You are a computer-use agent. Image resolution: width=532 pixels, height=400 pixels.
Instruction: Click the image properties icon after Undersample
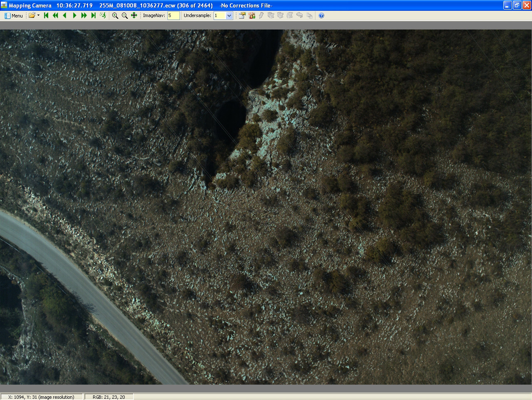(x=242, y=15)
